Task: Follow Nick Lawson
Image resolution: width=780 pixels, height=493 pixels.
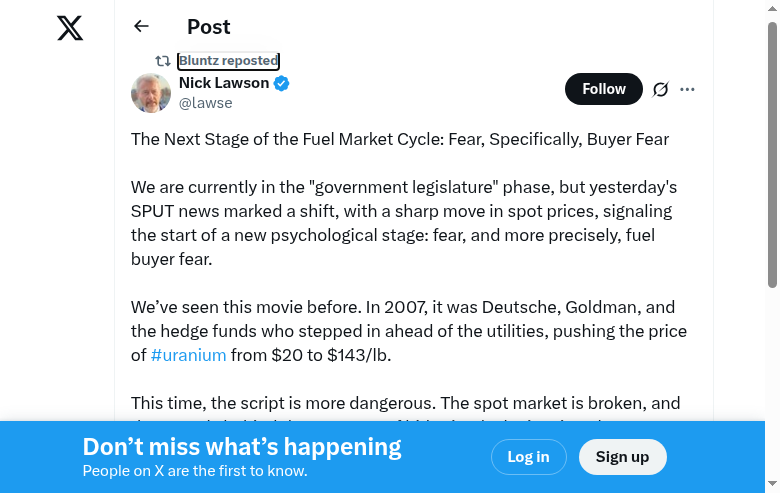Action: (x=603, y=89)
